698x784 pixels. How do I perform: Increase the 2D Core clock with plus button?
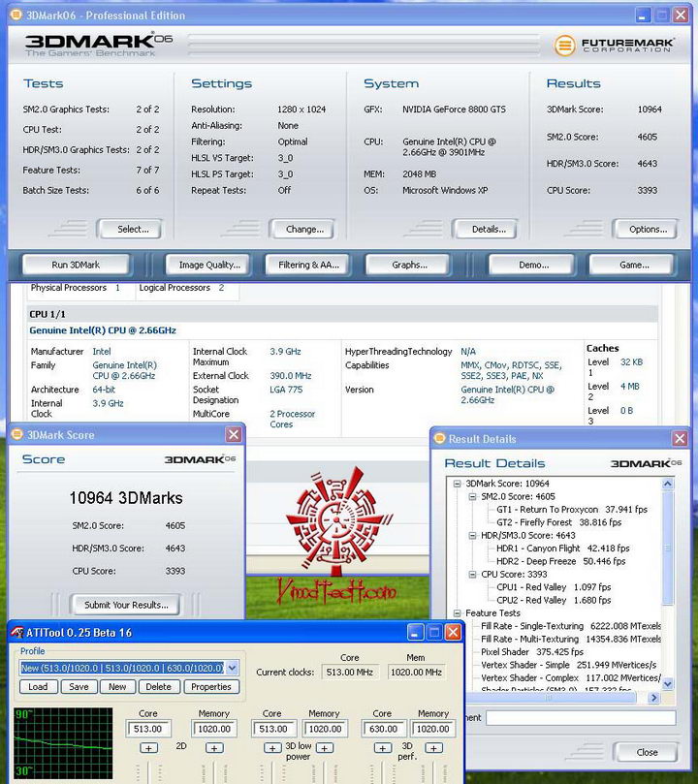pos(148,748)
